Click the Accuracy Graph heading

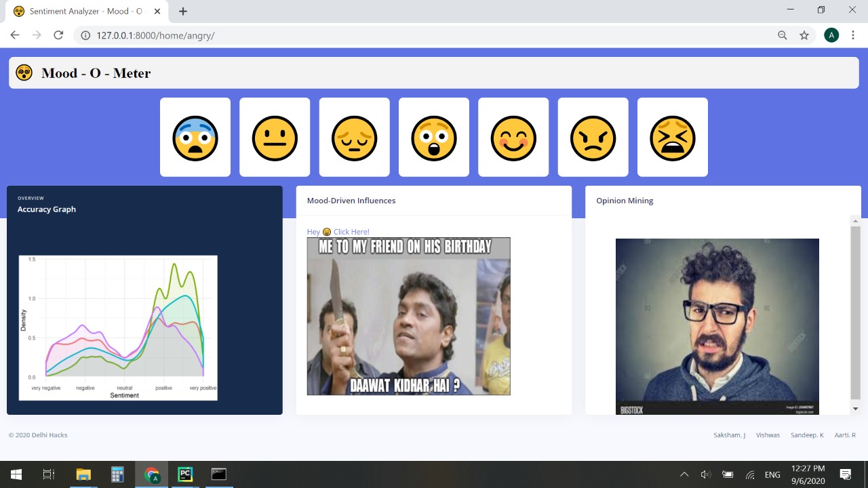tap(47, 209)
